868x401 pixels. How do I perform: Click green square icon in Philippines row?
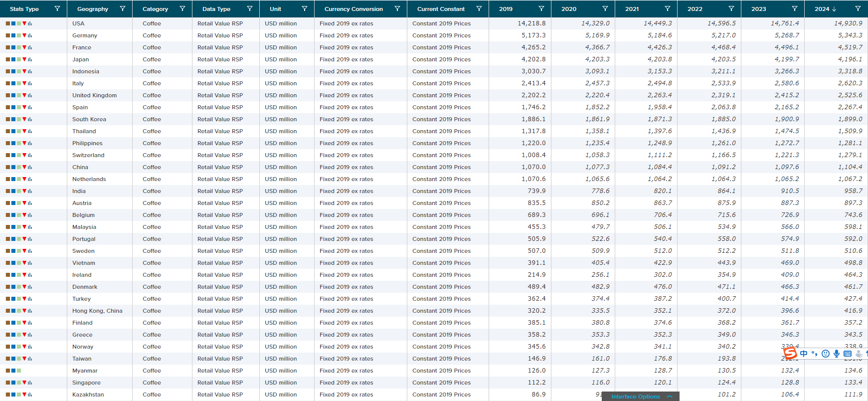[19, 143]
